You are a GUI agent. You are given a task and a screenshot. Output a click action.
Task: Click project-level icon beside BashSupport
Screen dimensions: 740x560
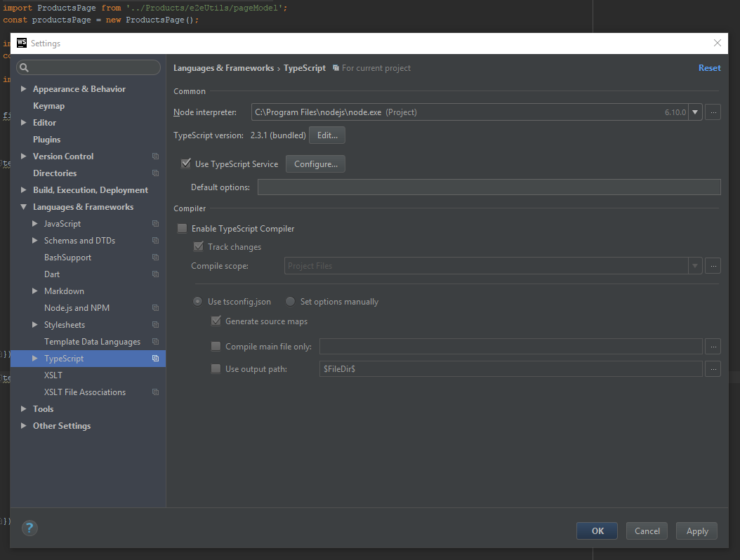pos(155,257)
